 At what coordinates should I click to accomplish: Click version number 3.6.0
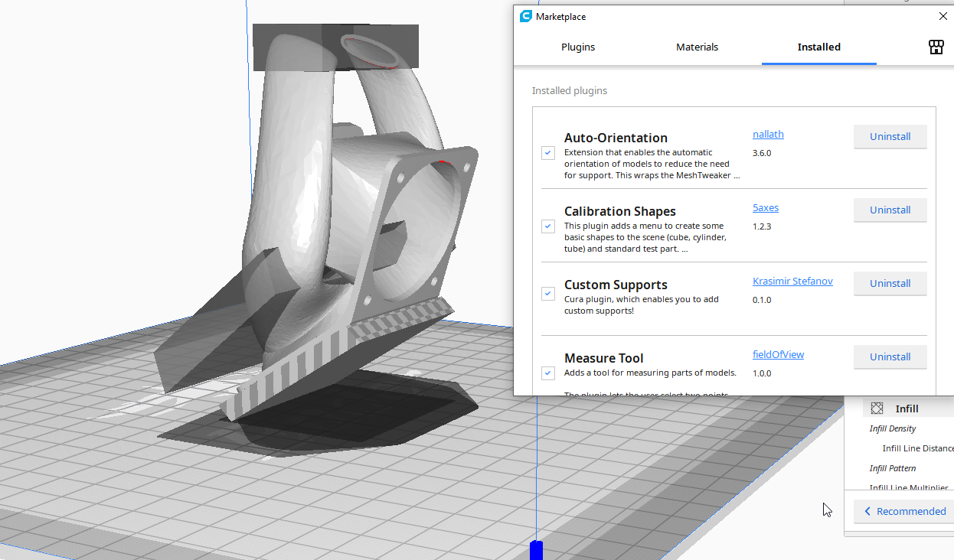(762, 153)
